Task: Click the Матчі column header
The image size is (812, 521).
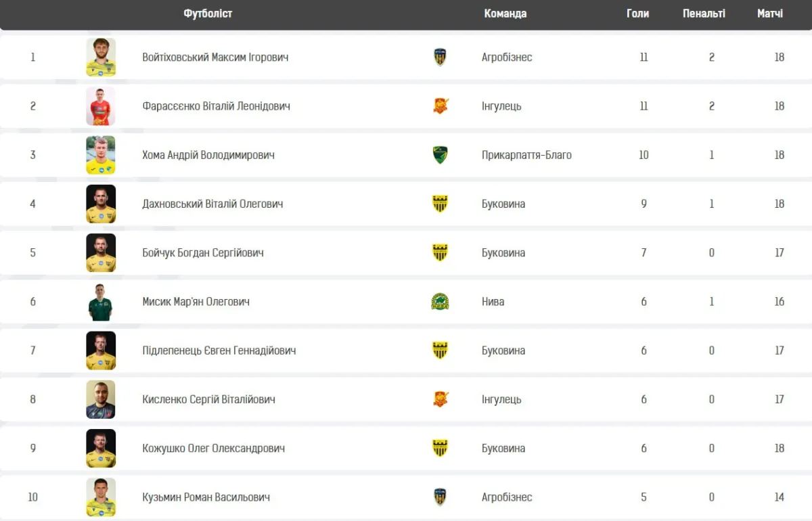Action: coord(770,14)
